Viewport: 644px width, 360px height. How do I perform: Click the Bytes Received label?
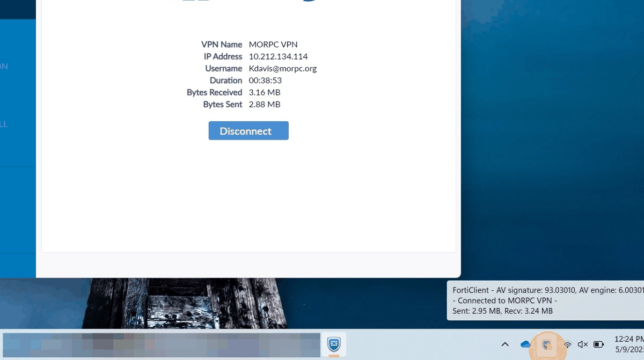point(215,92)
